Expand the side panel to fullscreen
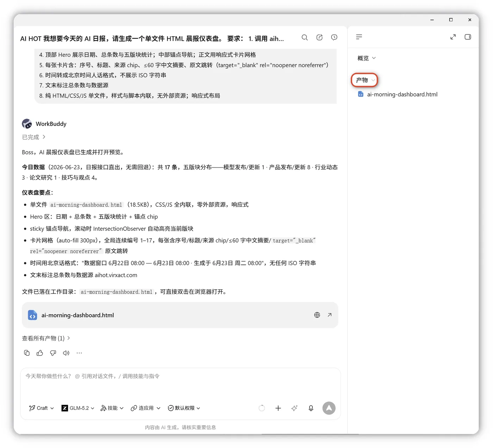This screenshot has width=493, height=448. pos(453,37)
